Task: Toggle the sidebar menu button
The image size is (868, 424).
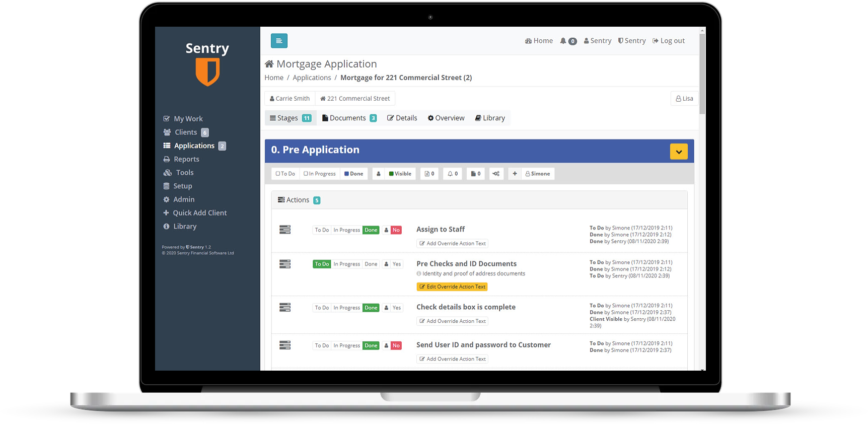Action: 279,41
